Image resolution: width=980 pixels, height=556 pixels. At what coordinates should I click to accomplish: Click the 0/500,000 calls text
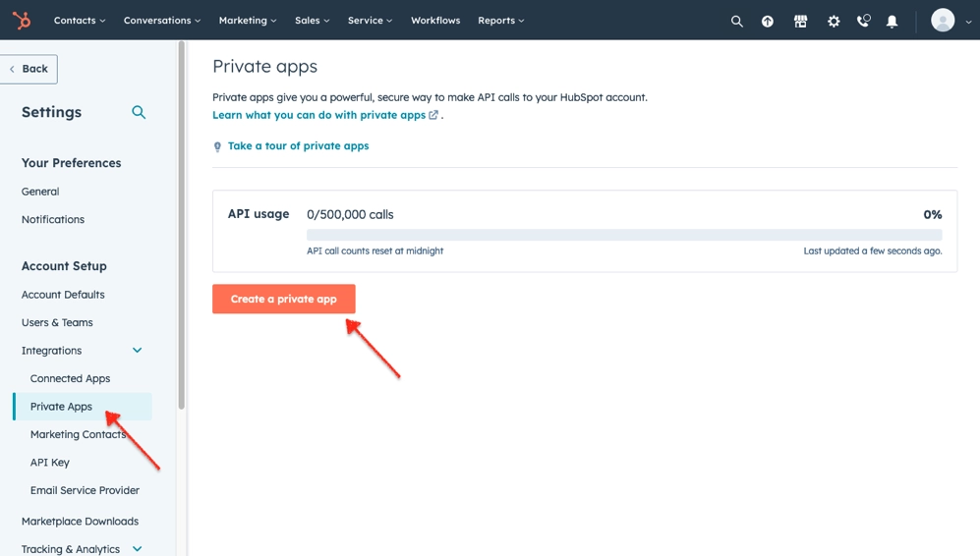point(350,214)
